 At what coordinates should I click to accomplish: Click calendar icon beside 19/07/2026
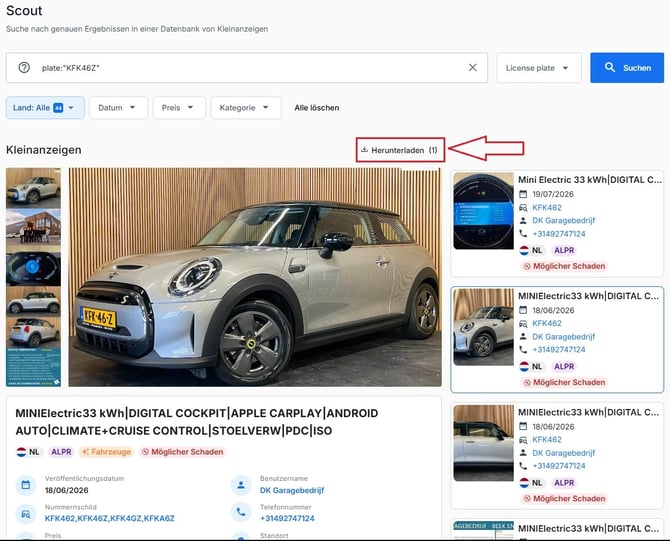tap(523, 194)
